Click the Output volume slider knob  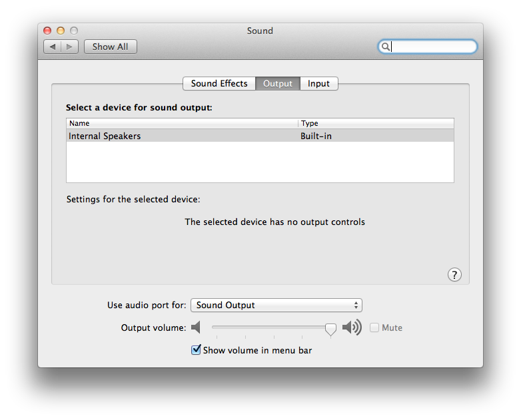point(330,329)
